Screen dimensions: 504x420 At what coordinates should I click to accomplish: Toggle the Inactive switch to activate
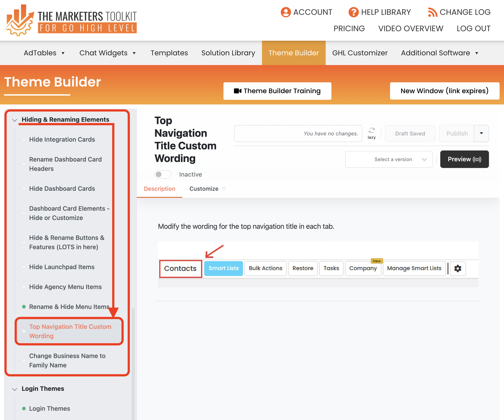pos(163,174)
